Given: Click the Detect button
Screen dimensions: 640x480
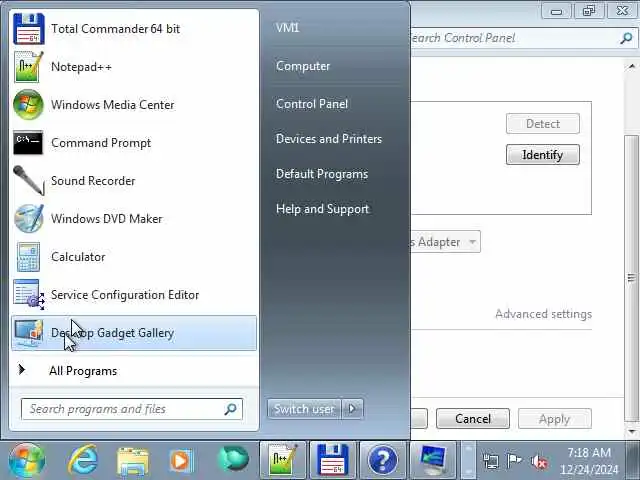Looking at the screenshot, I should (542, 124).
